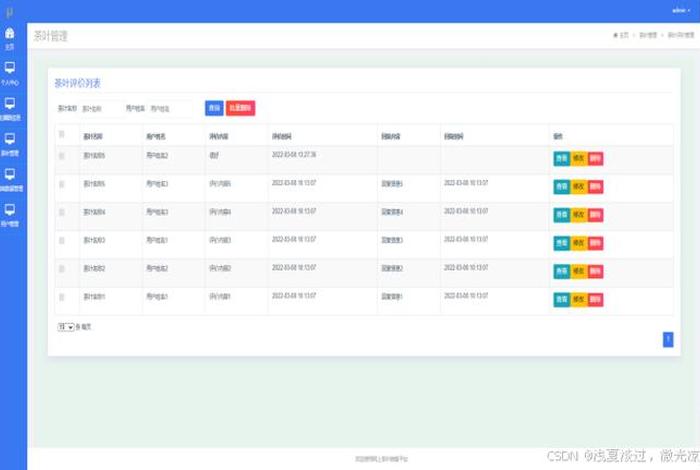Click the red delete button for 回复信息2 row
This screenshot has height=470, width=700.
tap(595, 271)
